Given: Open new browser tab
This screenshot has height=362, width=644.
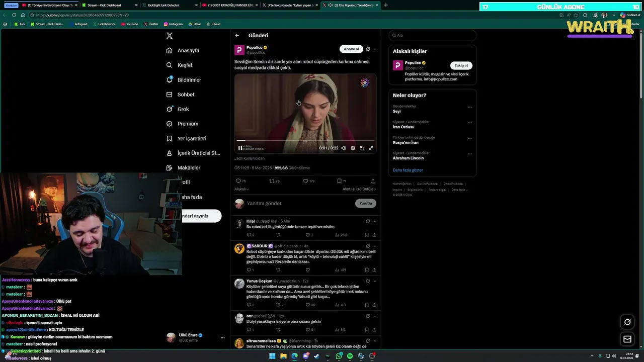Looking at the screenshot, I should pos(386,5).
